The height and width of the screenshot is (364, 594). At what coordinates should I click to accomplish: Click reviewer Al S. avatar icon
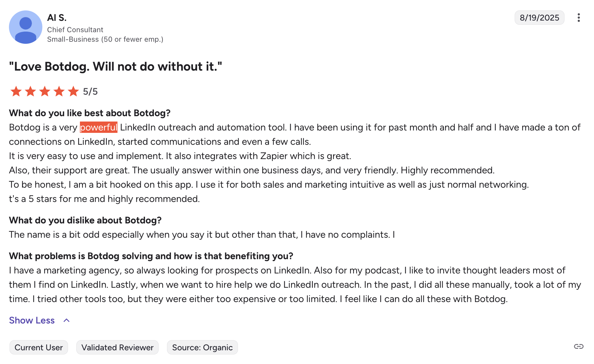26,27
